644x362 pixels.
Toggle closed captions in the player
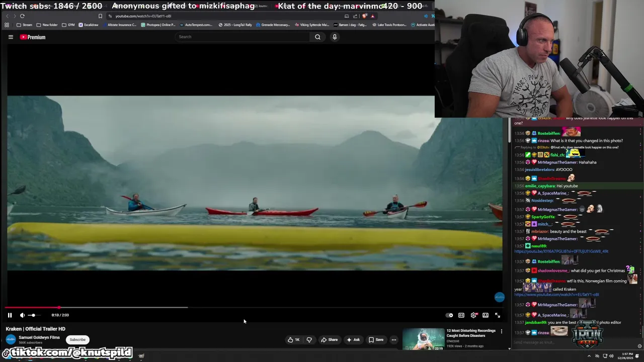coord(461,315)
